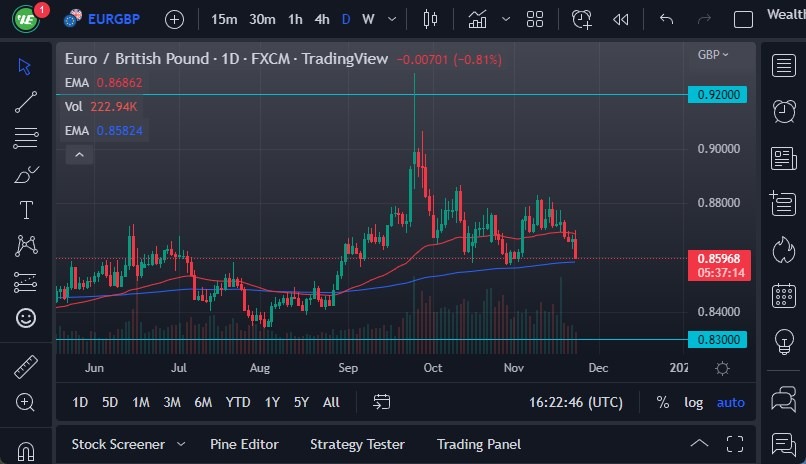Toggle log scale on price axis
The height and width of the screenshot is (464, 806).
[693, 402]
